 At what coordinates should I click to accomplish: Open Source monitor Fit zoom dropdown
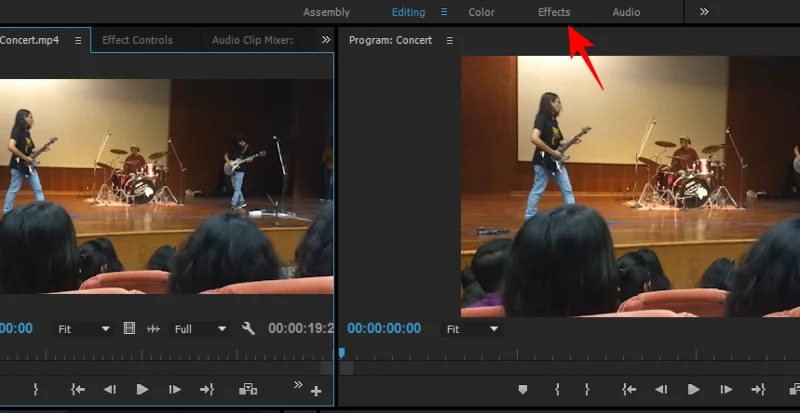tap(84, 328)
